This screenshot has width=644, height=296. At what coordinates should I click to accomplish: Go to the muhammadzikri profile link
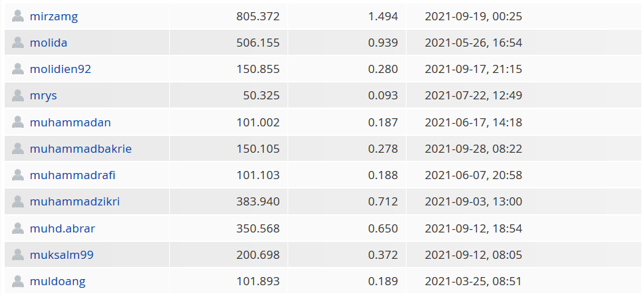pyautogui.click(x=74, y=201)
